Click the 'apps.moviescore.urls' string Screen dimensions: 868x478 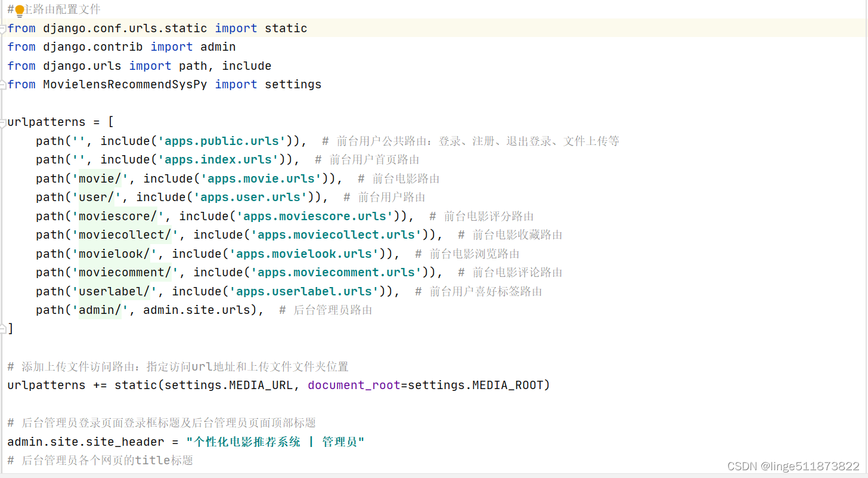[315, 216]
